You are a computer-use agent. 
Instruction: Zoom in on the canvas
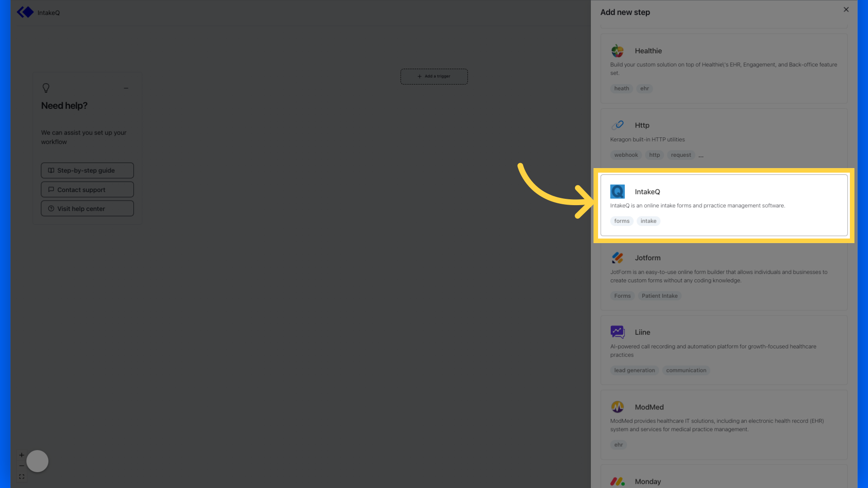coord(22,455)
